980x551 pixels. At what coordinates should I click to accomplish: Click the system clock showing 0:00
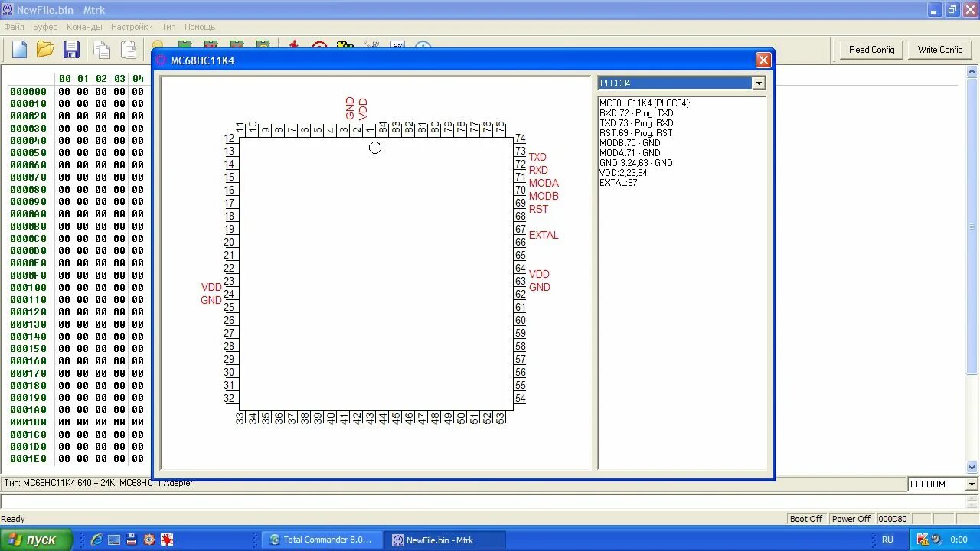pos(959,540)
